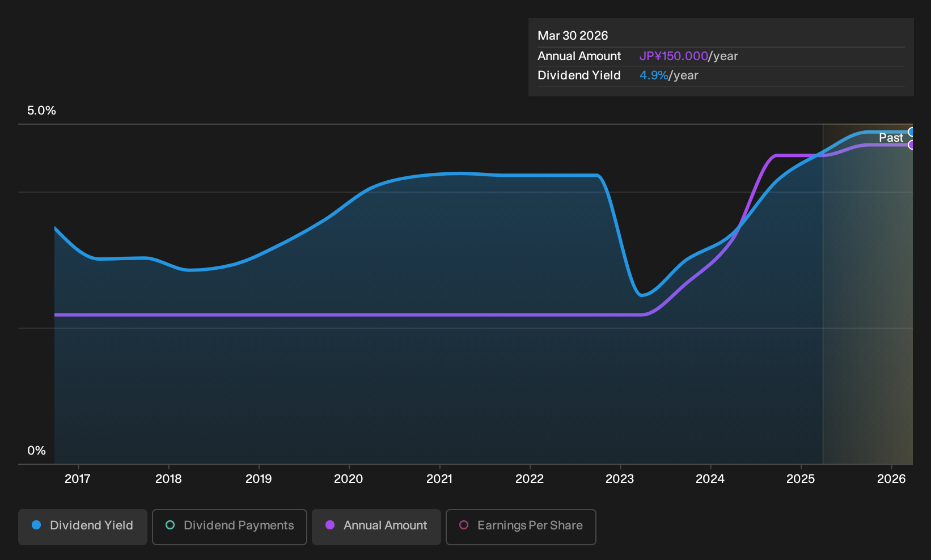Click the 2024 x-axis label
The width and height of the screenshot is (931, 560).
click(x=710, y=479)
